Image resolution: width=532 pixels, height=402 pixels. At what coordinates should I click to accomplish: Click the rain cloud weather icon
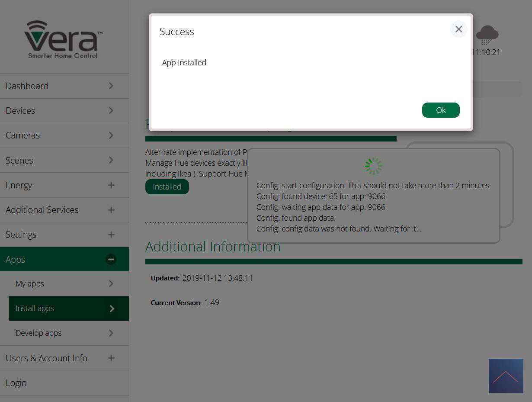487,35
